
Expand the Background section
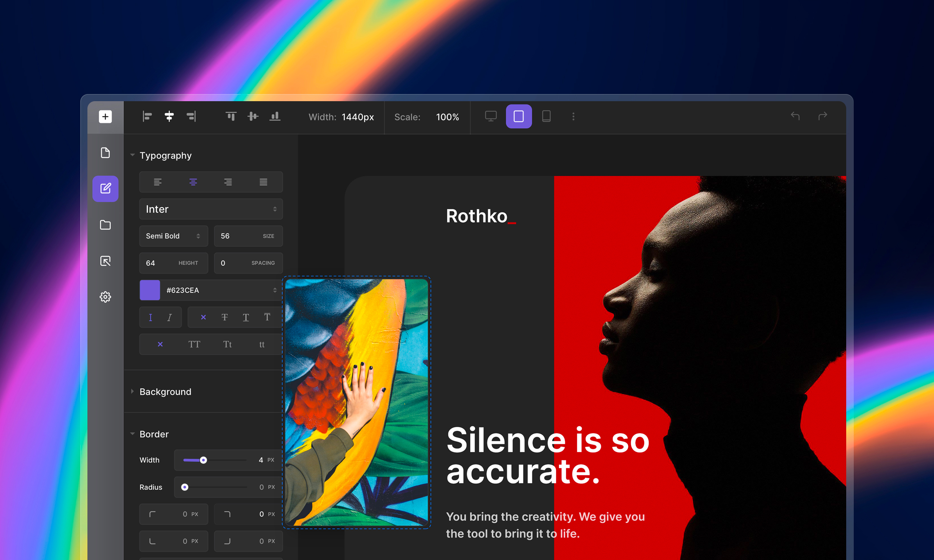tap(166, 392)
